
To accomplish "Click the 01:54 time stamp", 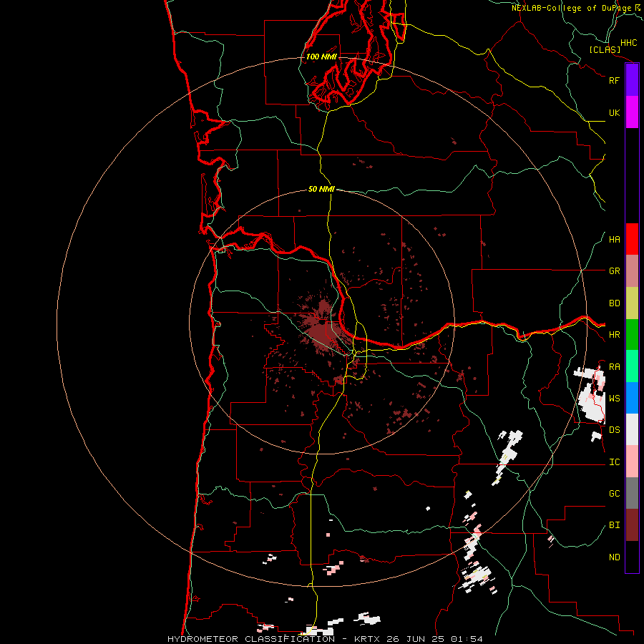I will [467, 639].
